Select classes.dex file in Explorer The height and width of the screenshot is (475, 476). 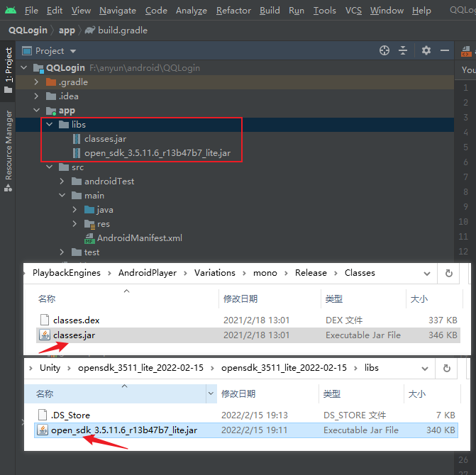tap(76, 320)
